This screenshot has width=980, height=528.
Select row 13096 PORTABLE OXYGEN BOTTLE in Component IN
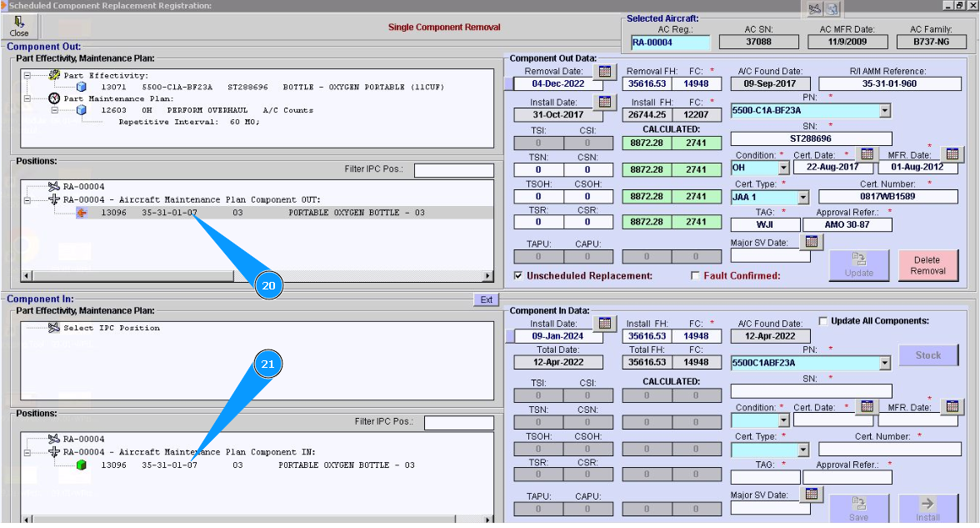pos(257,465)
